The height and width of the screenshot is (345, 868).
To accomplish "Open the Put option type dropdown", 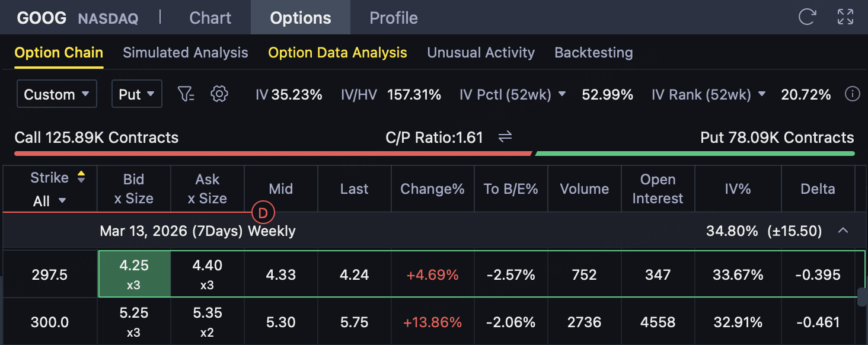I will point(136,94).
